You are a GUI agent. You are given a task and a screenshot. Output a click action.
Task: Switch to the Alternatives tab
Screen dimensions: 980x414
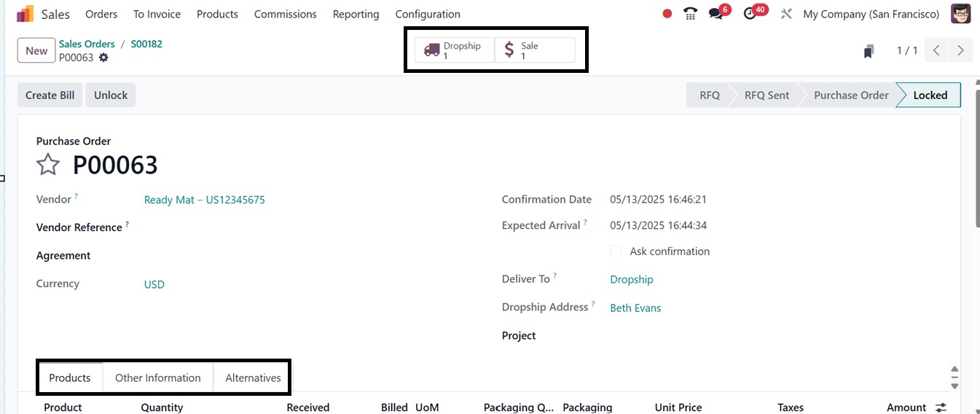click(253, 378)
